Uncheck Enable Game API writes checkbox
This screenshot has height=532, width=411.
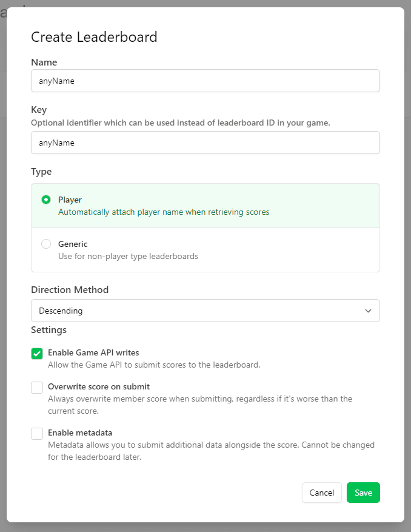click(x=37, y=354)
